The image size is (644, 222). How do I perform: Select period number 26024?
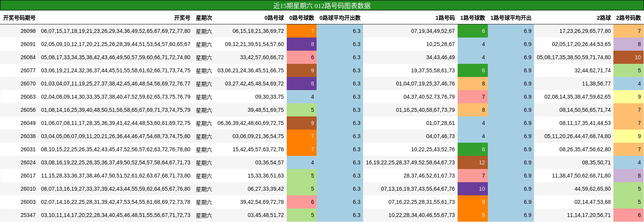tap(28, 162)
